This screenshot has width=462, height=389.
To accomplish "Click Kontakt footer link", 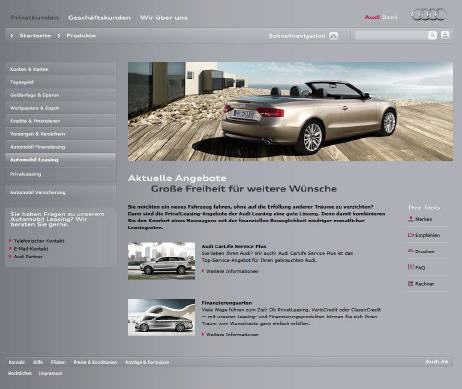I will coord(16,362).
